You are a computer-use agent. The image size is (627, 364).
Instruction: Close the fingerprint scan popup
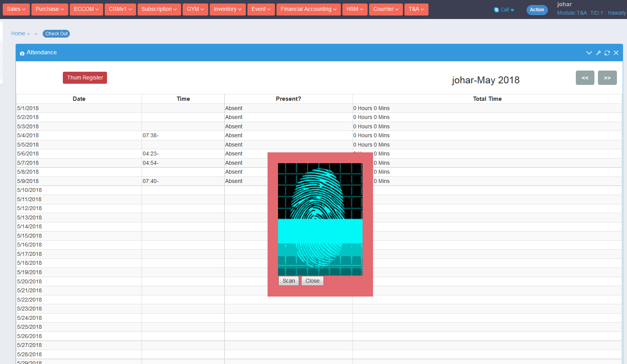click(x=312, y=281)
